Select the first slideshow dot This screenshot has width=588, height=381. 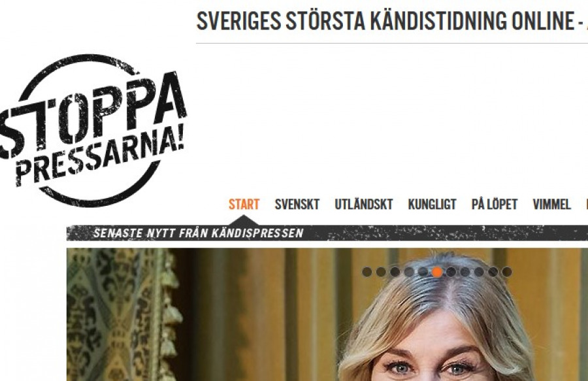[367, 272]
